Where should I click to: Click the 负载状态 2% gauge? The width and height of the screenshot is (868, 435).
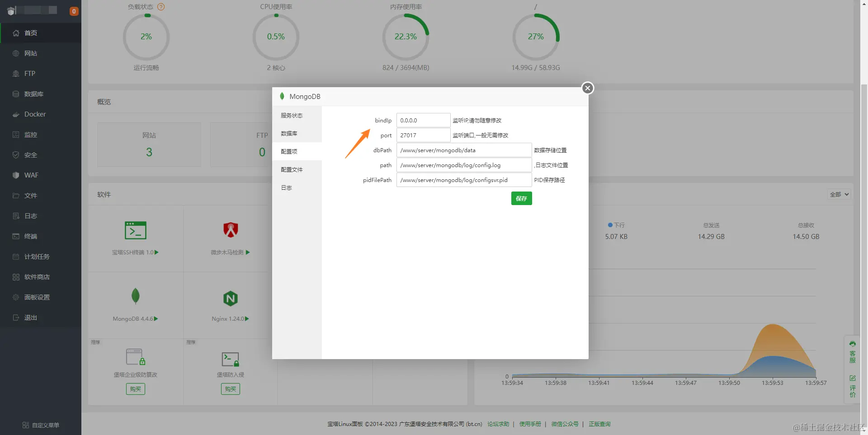pos(146,37)
